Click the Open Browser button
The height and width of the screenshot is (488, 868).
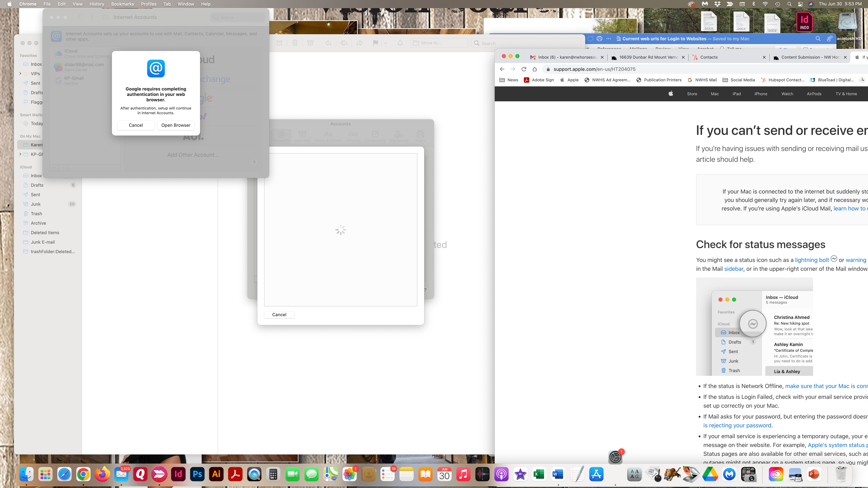pos(176,125)
